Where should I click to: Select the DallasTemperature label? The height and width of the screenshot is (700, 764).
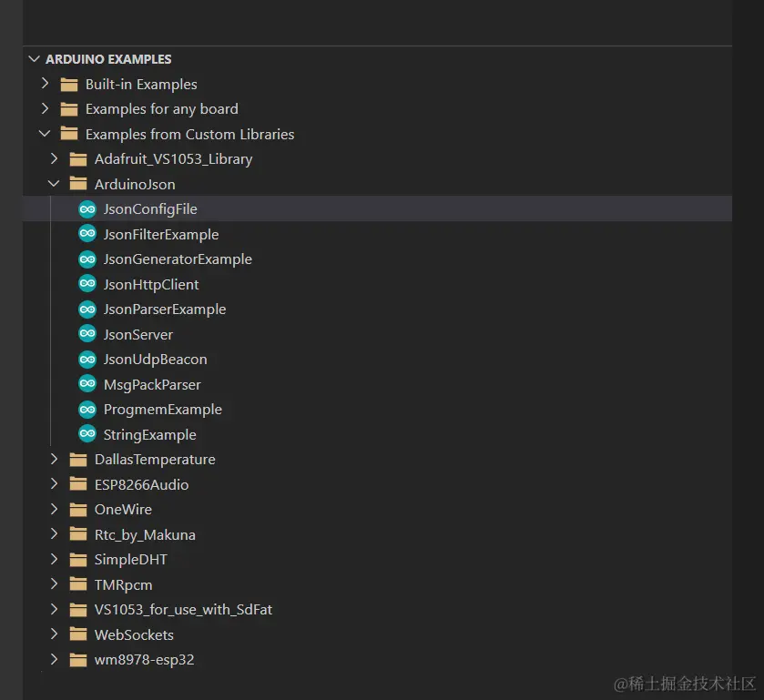point(155,460)
